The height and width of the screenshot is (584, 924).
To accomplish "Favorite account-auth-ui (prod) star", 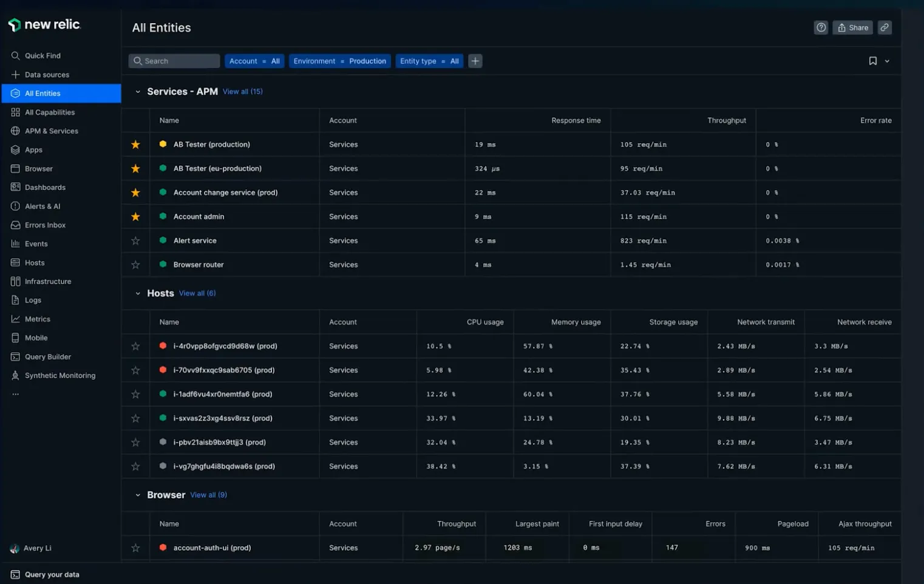I will click(x=135, y=548).
